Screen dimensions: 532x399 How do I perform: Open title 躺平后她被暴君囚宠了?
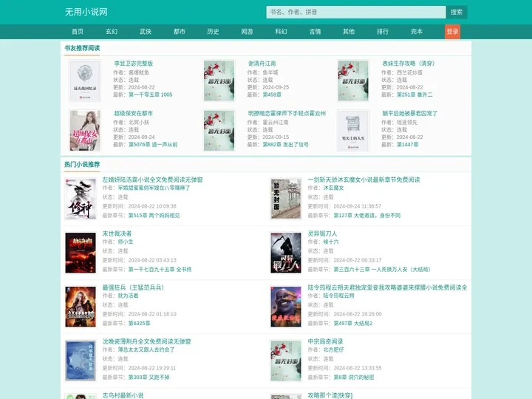(410, 113)
